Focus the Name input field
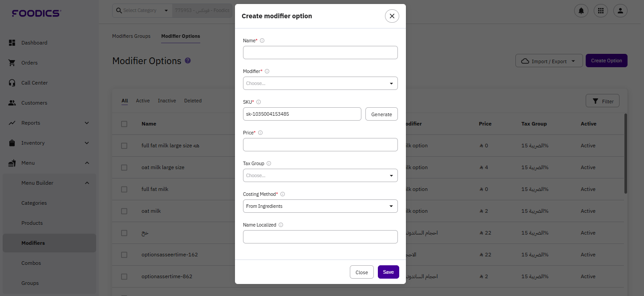 click(x=320, y=53)
